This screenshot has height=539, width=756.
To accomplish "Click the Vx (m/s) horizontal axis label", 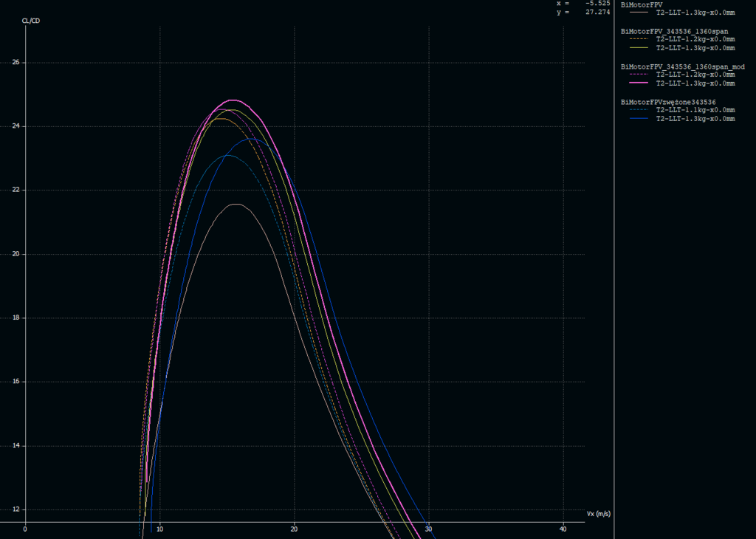I will 599,513.
